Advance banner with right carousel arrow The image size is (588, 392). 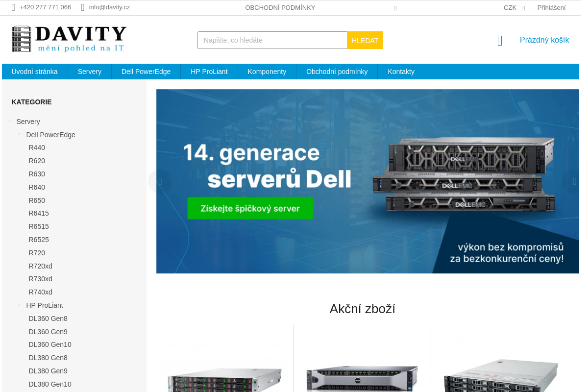[574, 181]
